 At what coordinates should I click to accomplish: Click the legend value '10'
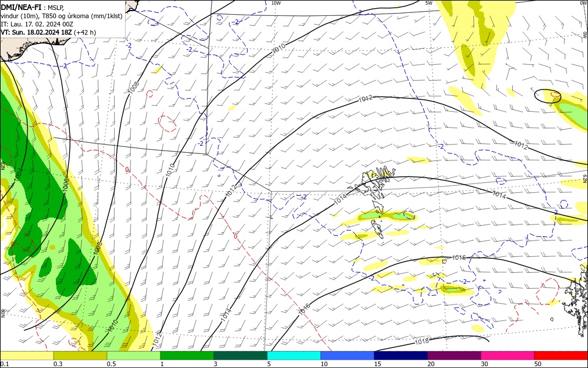(324, 364)
